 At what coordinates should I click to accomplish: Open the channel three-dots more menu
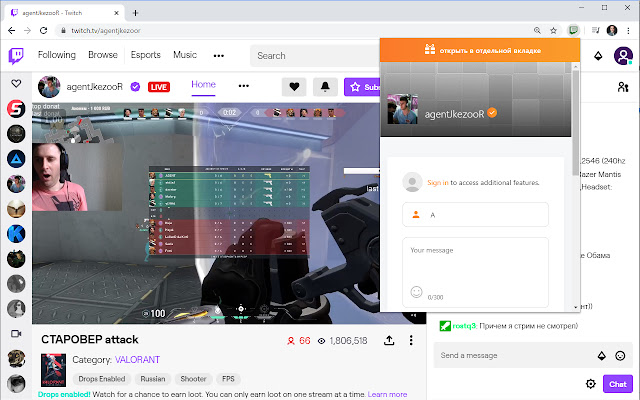(x=244, y=86)
